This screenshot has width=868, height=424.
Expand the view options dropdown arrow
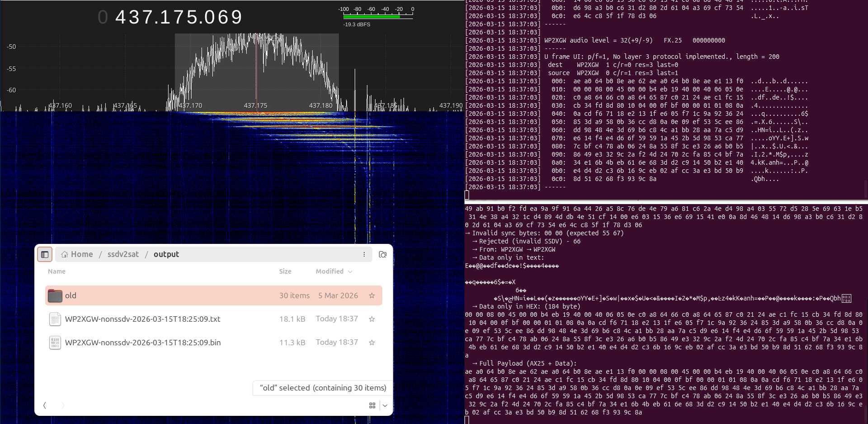(385, 405)
